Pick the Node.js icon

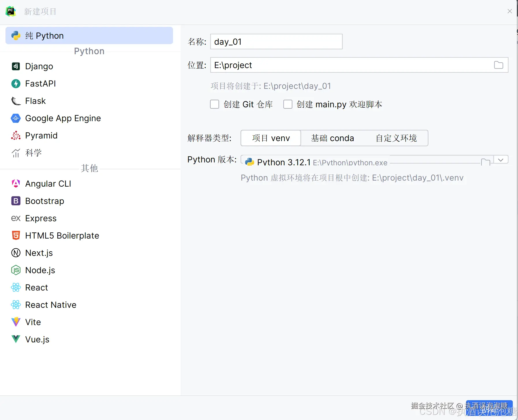(16, 270)
